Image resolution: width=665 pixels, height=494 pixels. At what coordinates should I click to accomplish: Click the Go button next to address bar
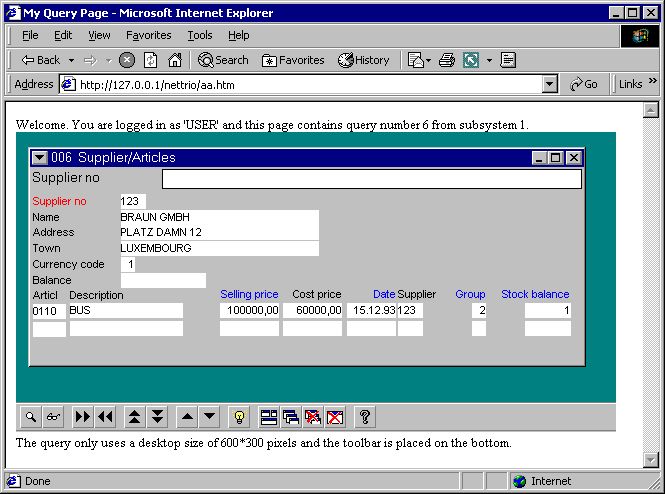[x=585, y=85]
